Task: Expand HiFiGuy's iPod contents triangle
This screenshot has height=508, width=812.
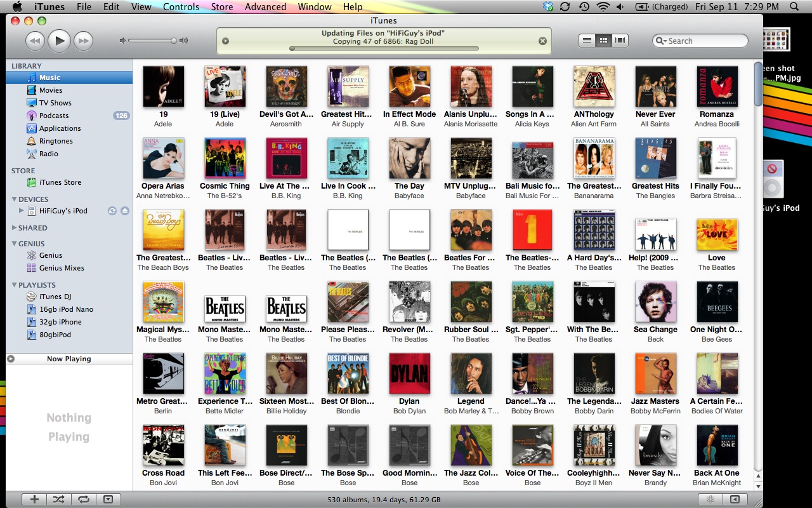Action: pyautogui.click(x=22, y=211)
